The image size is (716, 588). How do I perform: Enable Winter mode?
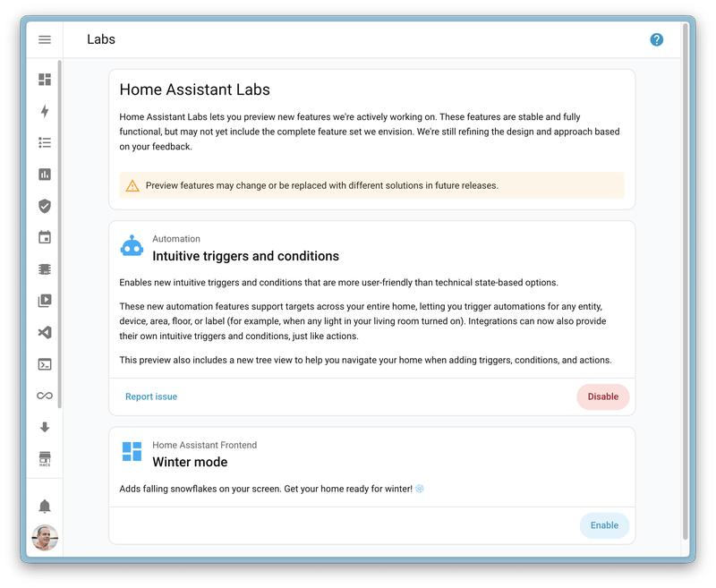(604, 525)
